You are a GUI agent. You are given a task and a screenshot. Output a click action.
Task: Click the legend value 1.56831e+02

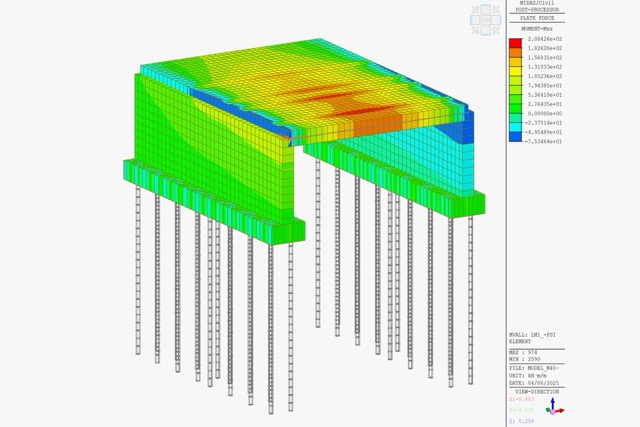click(x=544, y=58)
